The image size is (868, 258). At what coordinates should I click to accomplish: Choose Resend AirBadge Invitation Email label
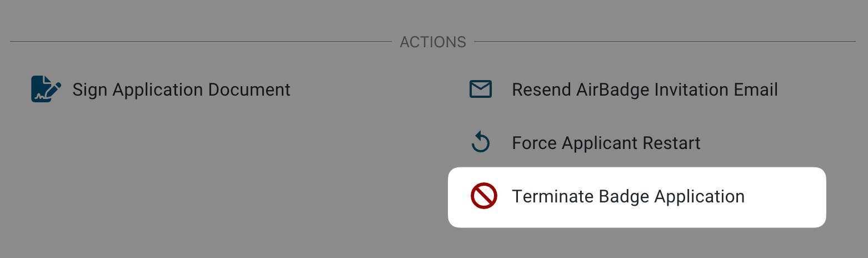645,90
